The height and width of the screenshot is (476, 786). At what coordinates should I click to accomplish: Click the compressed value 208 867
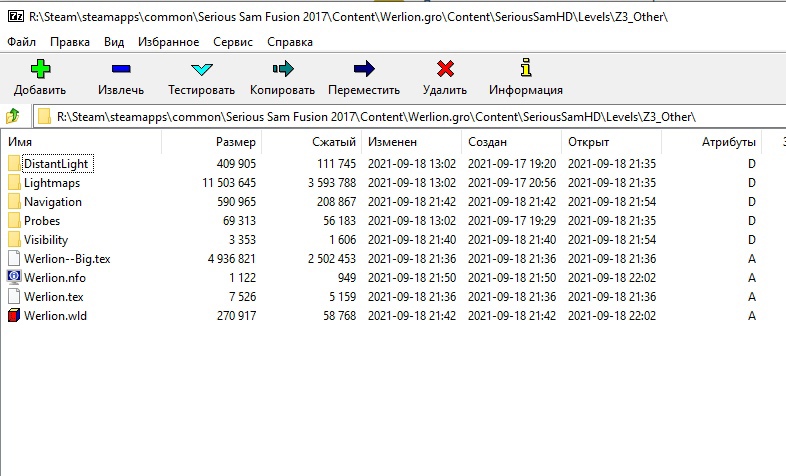coord(336,202)
